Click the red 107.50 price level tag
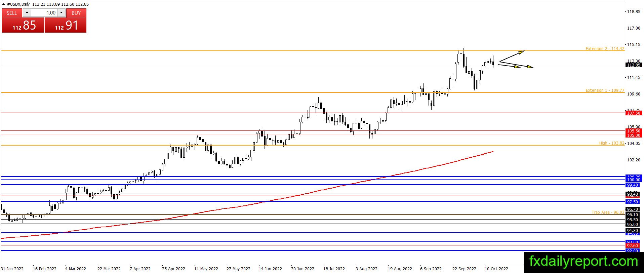Viewport: 644px width, 273px height. coord(634,113)
